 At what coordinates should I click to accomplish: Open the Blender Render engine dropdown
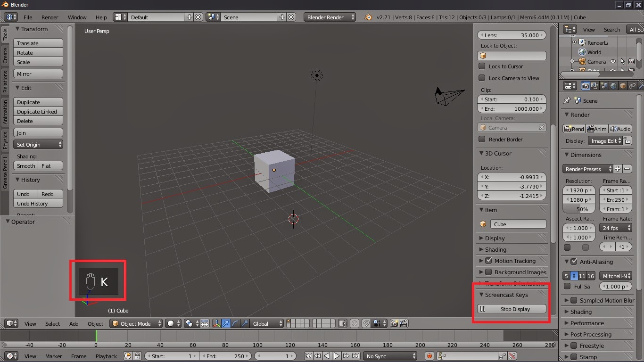(x=330, y=17)
